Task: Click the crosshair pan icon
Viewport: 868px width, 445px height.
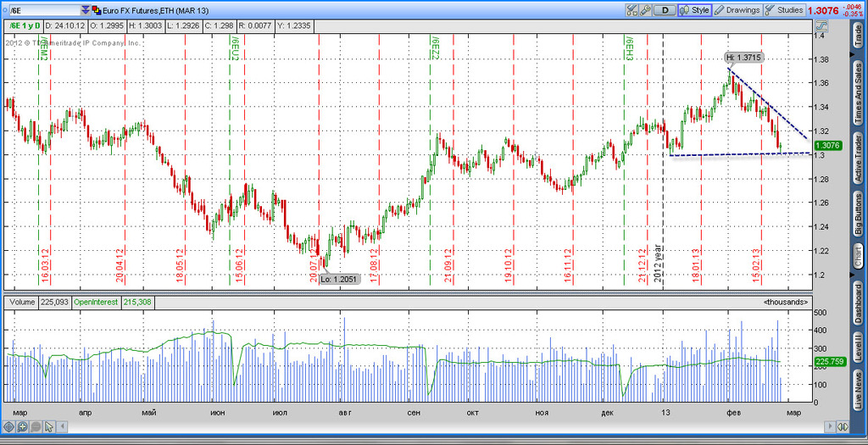Action: 8,426
